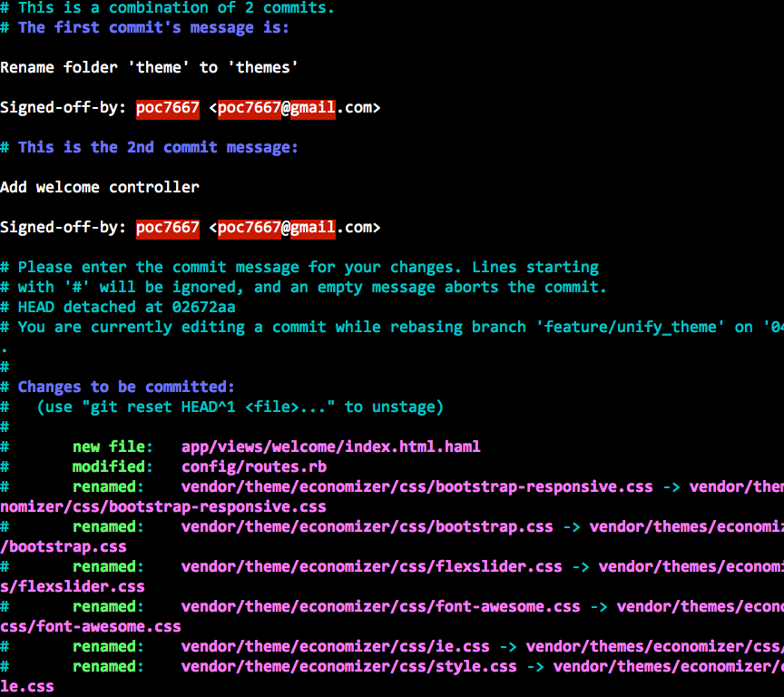Click the "Rename folder 'theme' to 'themes'" line

point(150,68)
